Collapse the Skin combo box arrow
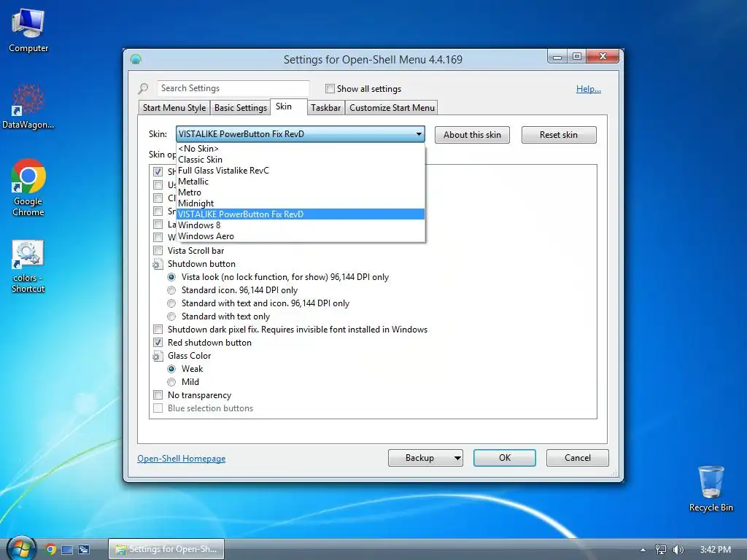 pyautogui.click(x=419, y=134)
